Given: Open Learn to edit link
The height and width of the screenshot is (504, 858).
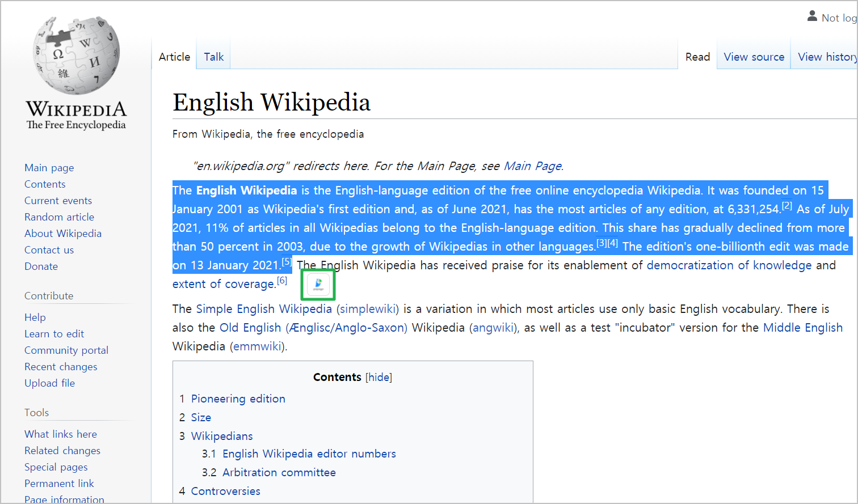Looking at the screenshot, I should coord(54,334).
